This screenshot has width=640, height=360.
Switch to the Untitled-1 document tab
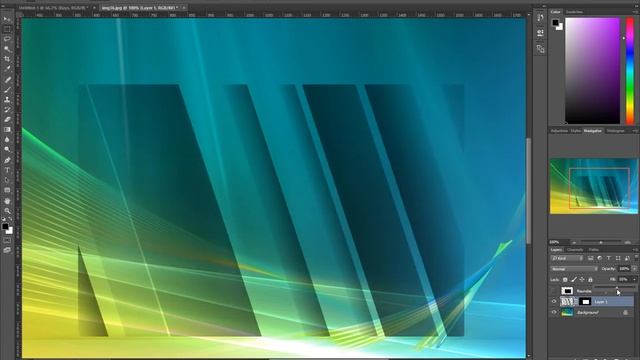click(52, 8)
